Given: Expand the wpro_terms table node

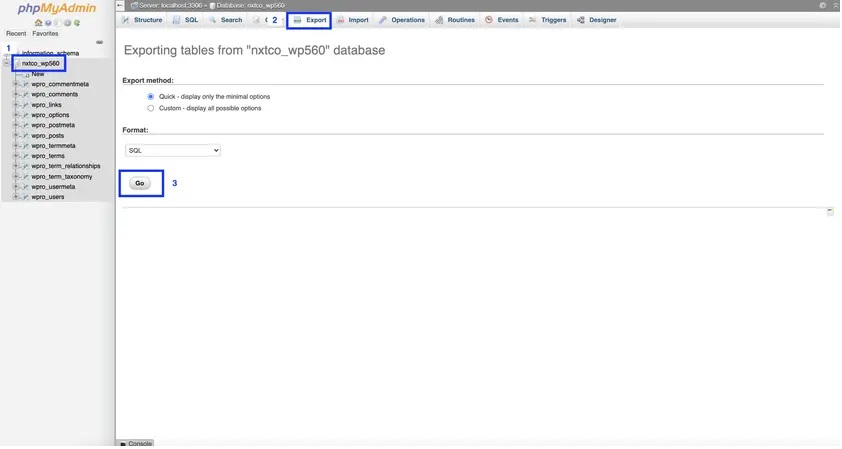Looking at the screenshot, I should pyautogui.click(x=16, y=156).
